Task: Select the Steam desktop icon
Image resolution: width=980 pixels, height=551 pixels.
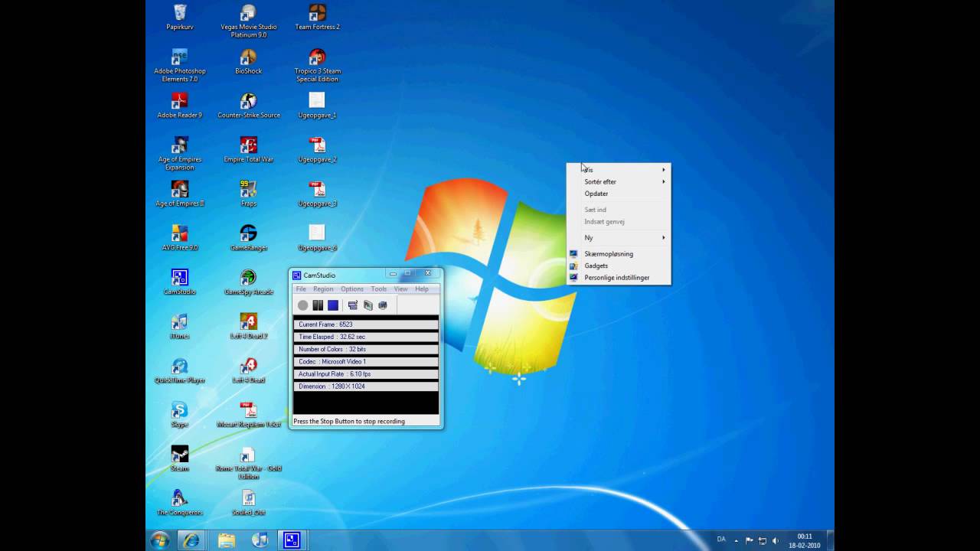Action: coord(179,458)
